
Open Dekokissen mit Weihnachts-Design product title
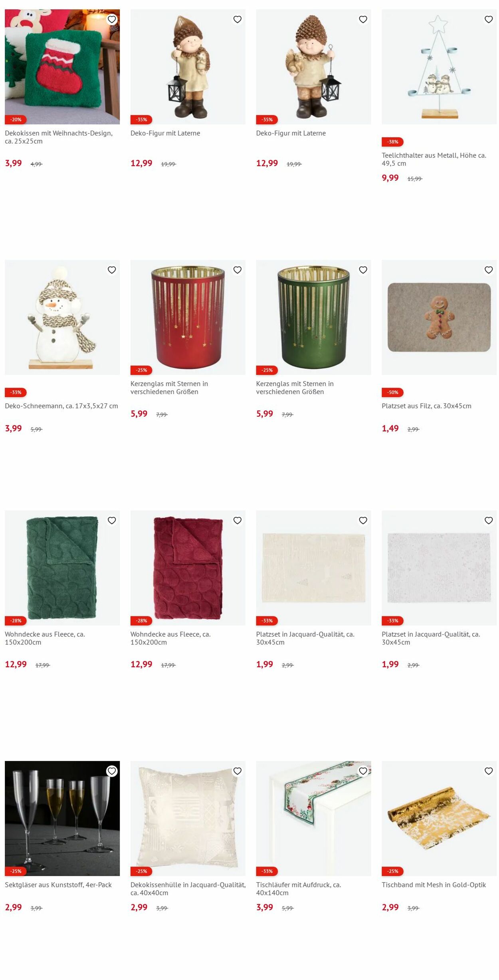[59, 137]
